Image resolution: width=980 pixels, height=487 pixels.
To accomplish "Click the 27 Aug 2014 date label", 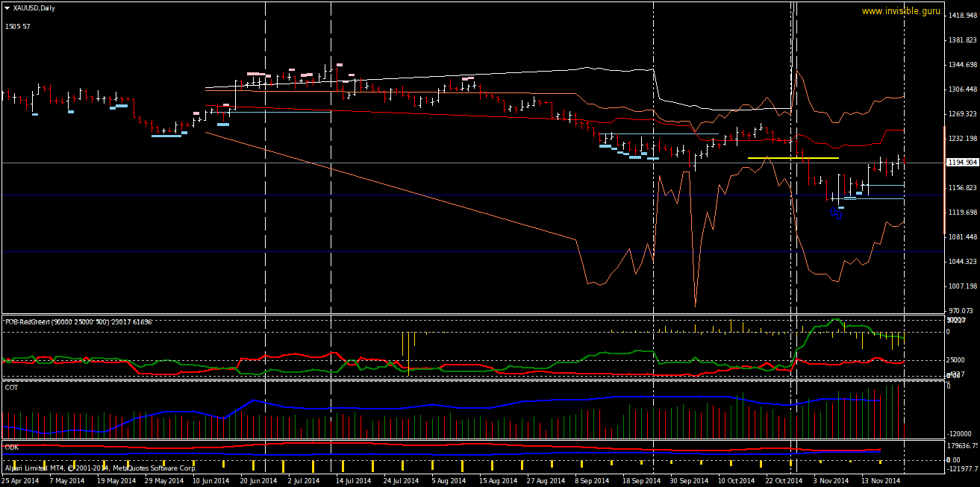I will pyautogui.click(x=546, y=481).
